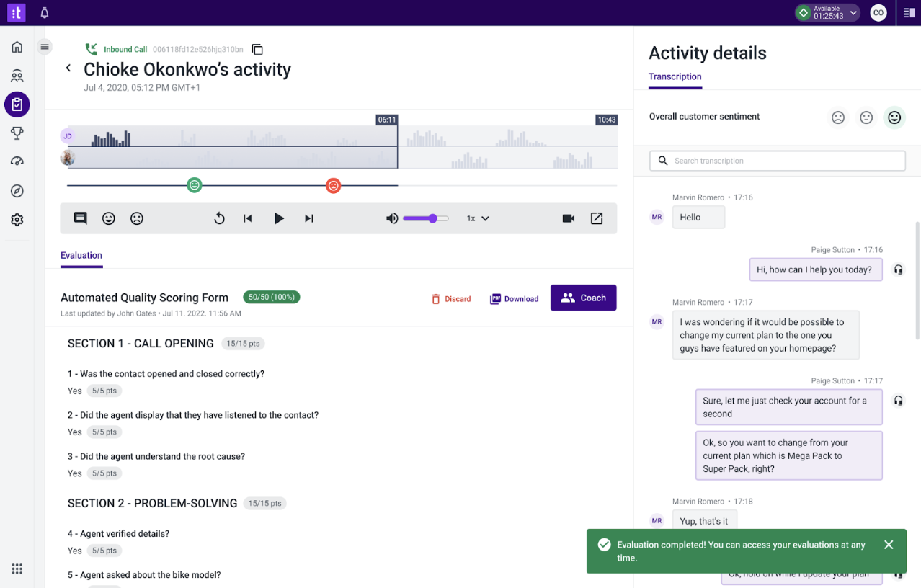Click the 10:43 total duration label

607,120
